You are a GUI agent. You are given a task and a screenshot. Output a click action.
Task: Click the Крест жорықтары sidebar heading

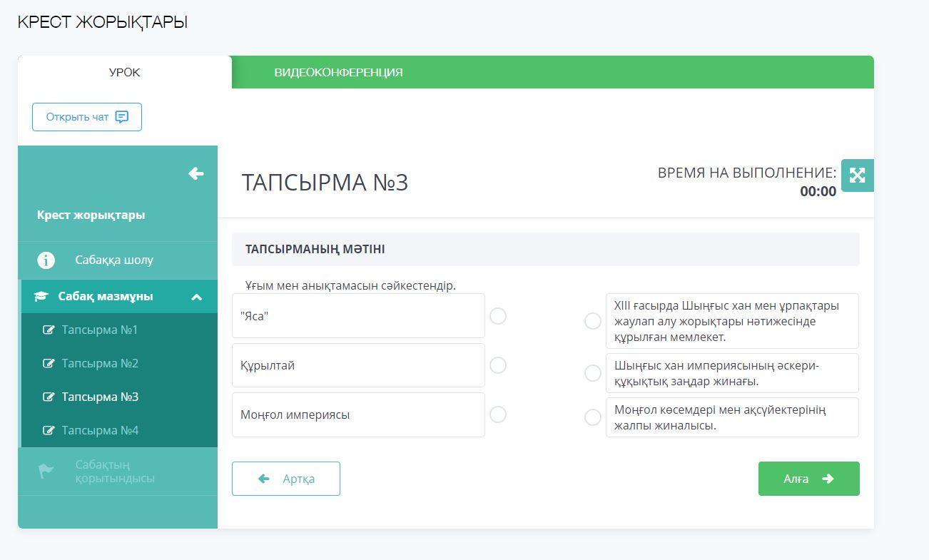tap(91, 215)
